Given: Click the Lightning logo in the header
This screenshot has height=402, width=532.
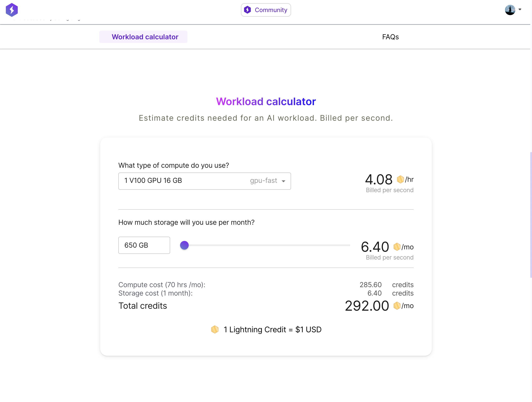Looking at the screenshot, I should [x=11, y=10].
